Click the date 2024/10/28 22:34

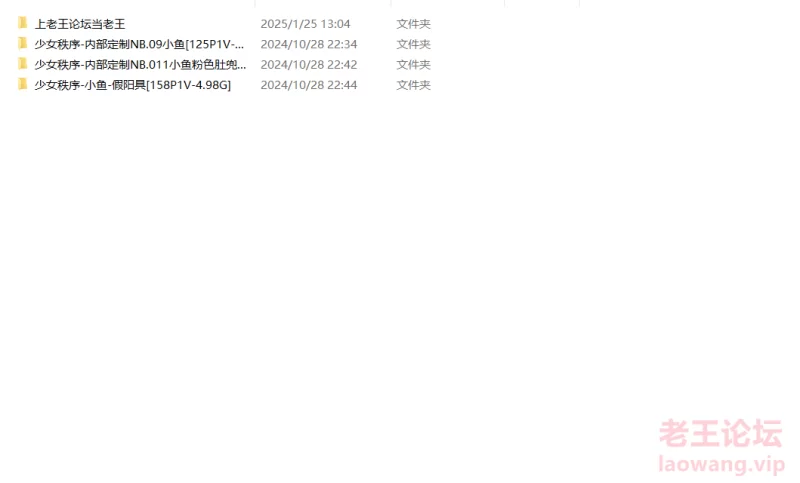(x=309, y=44)
